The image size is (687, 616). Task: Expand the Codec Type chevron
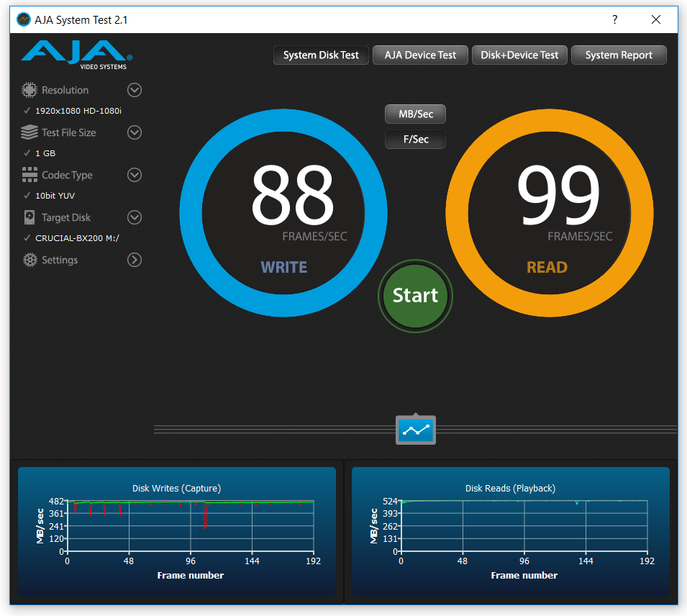[x=135, y=175]
